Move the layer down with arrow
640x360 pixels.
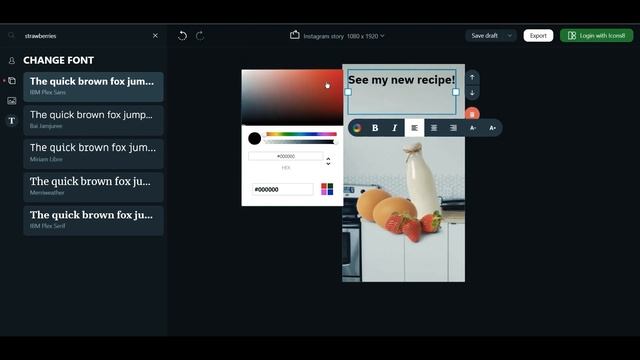472,93
